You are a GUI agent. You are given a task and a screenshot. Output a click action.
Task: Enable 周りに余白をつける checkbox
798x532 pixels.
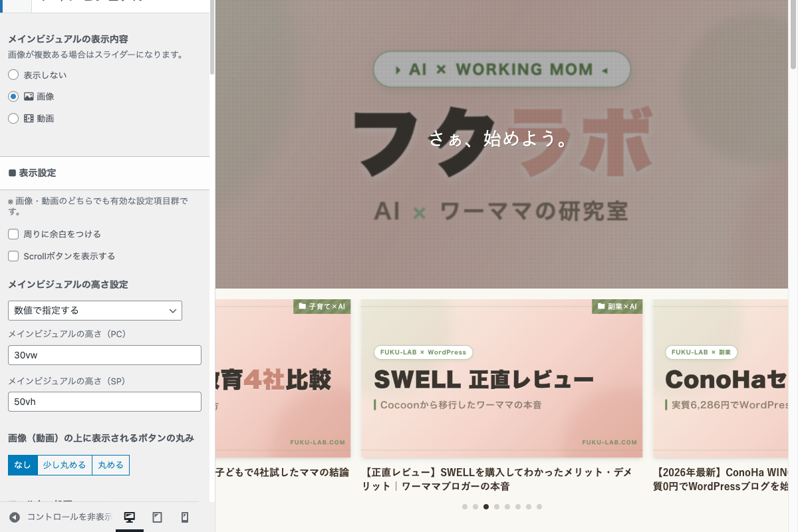click(13, 234)
